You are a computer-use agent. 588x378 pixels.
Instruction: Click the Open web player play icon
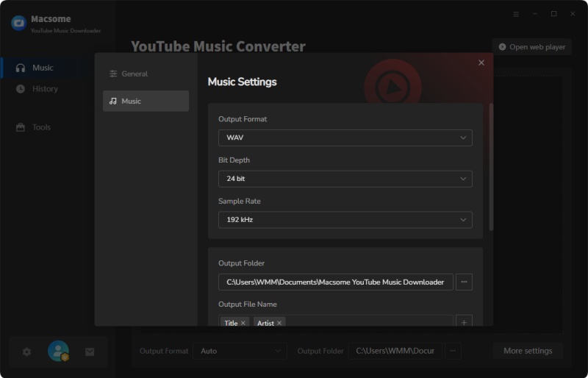pos(502,47)
